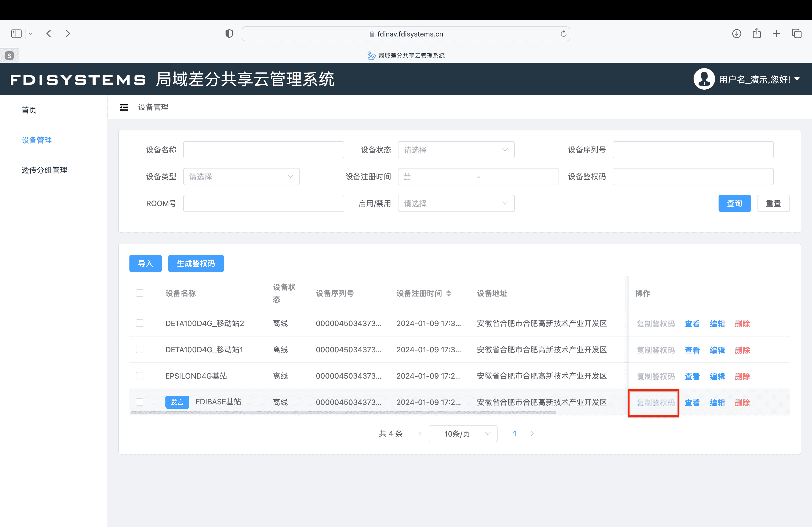This screenshot has height=527, width=812.
Task: Click the user avatar icon
Action: 704,79
